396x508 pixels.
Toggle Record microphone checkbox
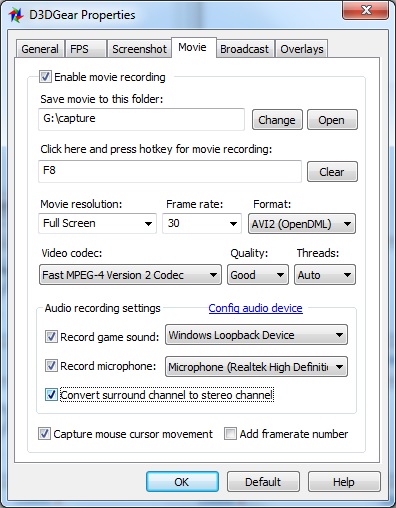click(51, 366)
